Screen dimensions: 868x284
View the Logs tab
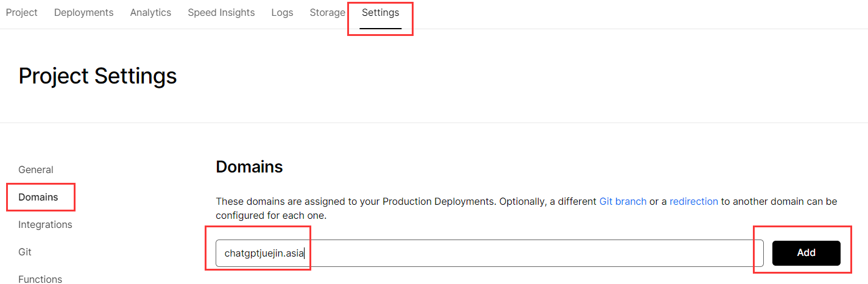click(x=282, y=12)
